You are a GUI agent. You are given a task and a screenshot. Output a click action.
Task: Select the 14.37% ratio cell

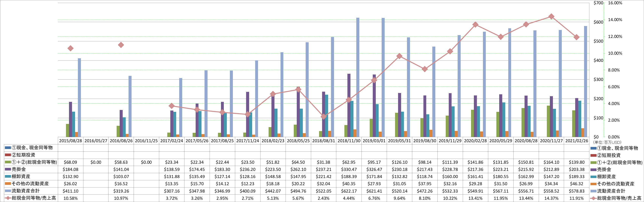[x=551, y=198]
